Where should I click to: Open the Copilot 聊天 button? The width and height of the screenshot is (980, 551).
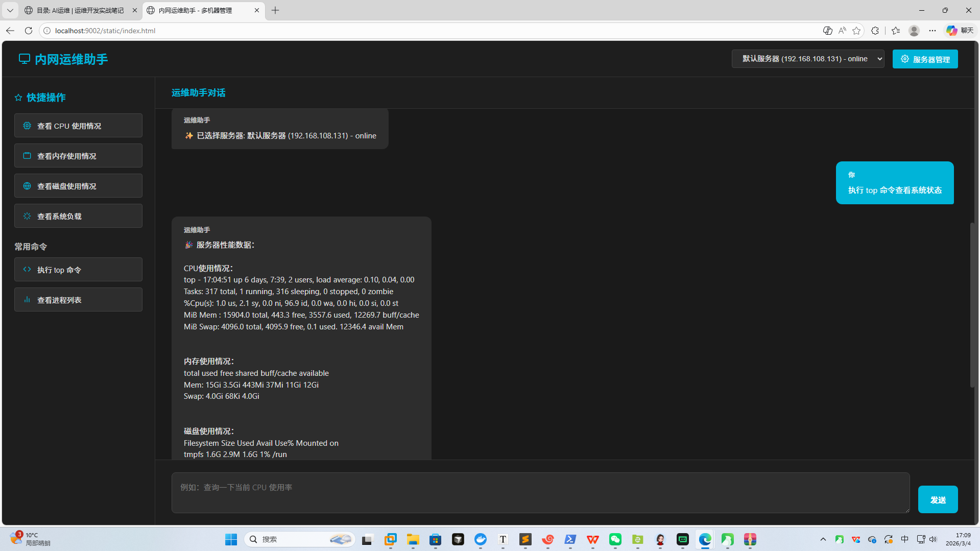pos(960,31)
